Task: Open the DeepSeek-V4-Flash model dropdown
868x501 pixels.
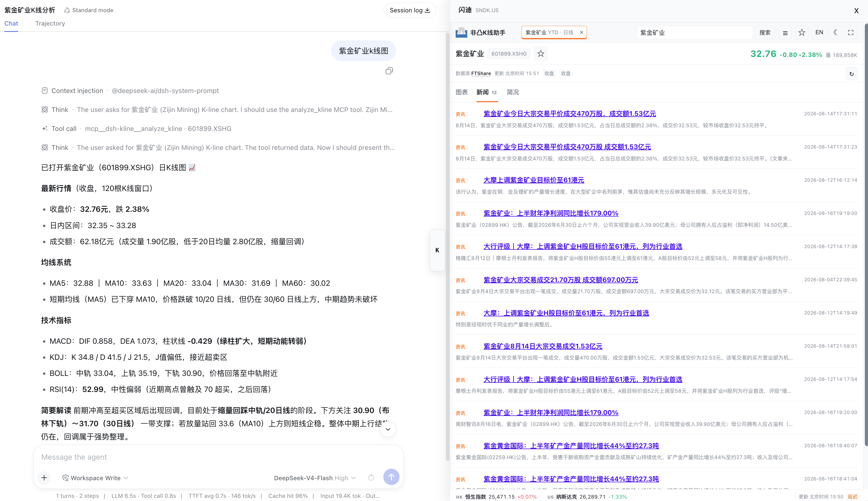Action: pyautogui.click(x=315, y=478)
